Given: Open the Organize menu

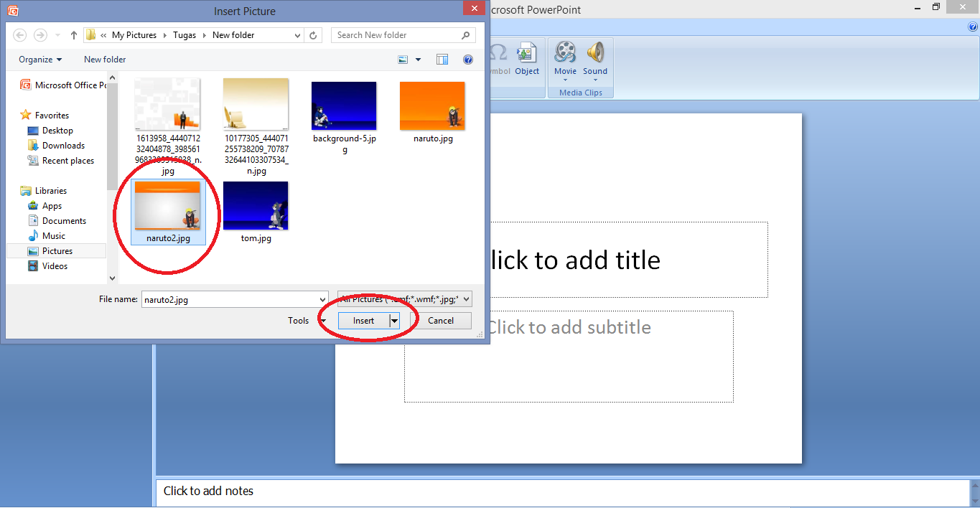Looking at the screenshot, I should click(x=39, y=59).
